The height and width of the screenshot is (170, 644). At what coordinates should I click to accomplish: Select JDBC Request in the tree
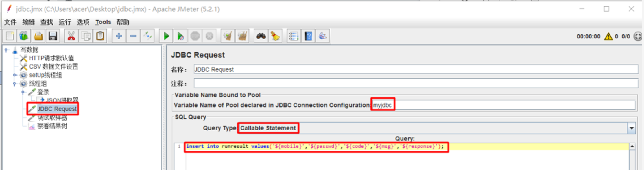[57, 109]
